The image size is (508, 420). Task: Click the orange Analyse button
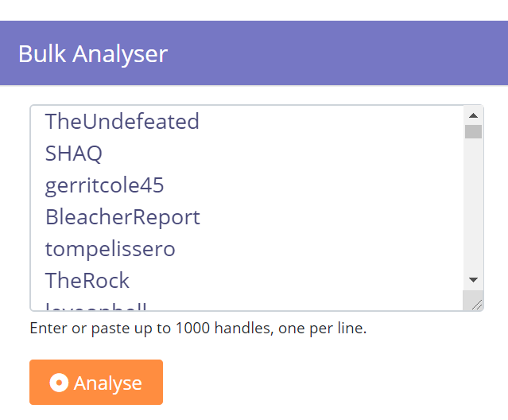click(x=96, y=382)
